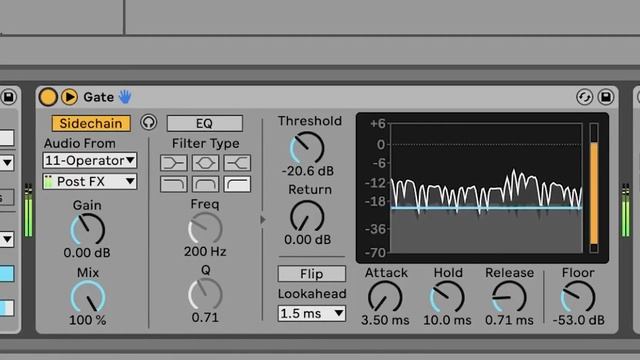This screenshot has height=360, width=640.
Task: Click the -20.6 dB threshold value
Action: (308, 171)
